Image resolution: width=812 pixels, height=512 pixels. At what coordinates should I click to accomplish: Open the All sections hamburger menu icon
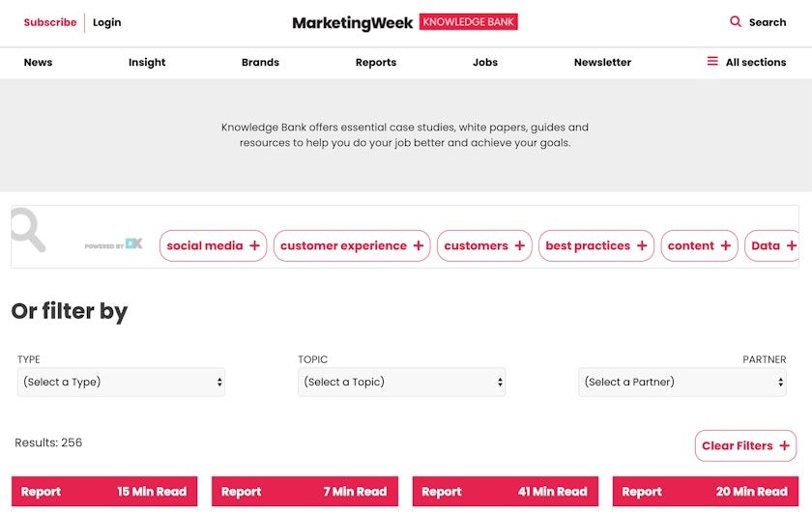pyautogui.click(x=712, y=62)
